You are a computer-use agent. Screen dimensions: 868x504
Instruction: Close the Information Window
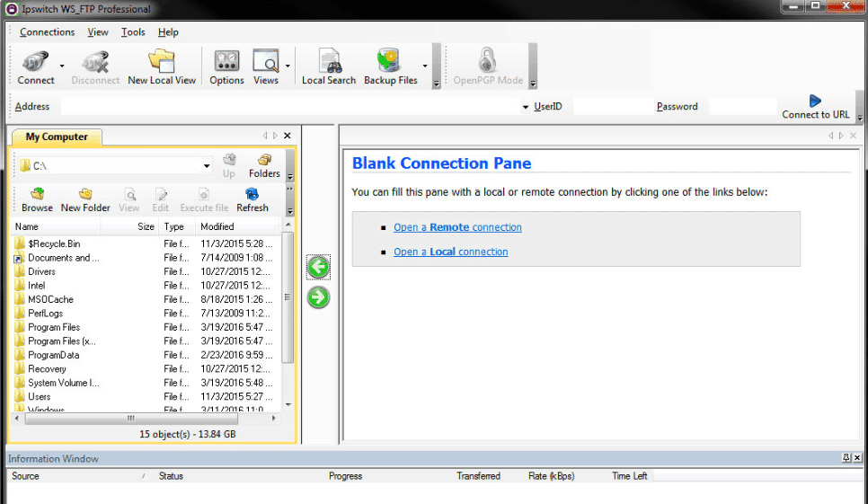857,457
